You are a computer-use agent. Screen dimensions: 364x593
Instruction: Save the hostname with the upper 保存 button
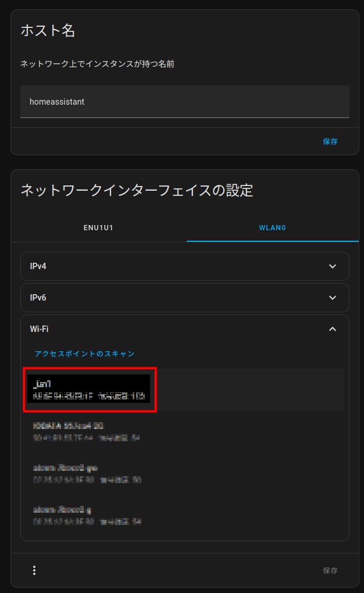tap(330, 141)
